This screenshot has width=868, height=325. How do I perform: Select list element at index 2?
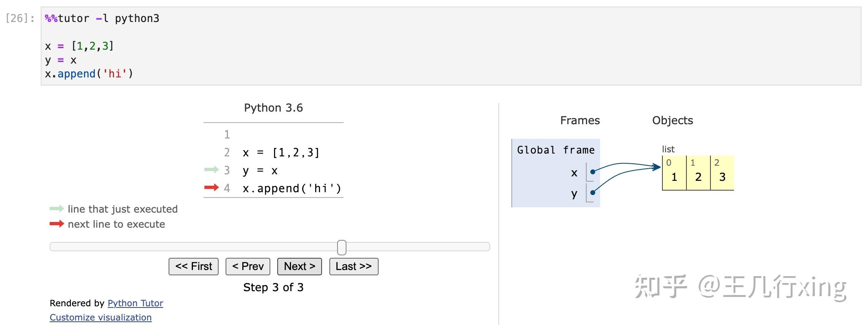(722, 173)
